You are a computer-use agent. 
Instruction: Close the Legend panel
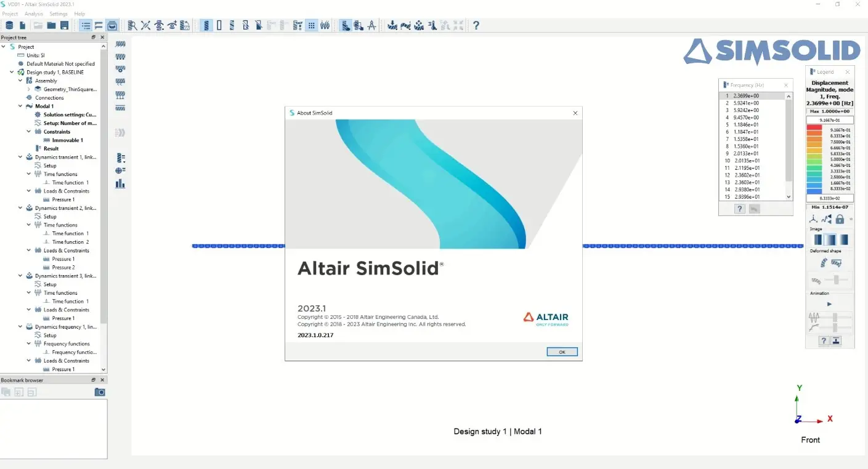pyautogui.click(x=848, y=72)
